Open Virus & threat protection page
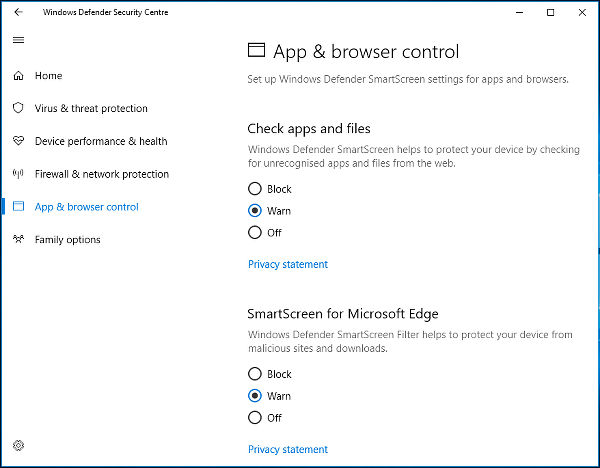This screenshot has height=468, width=600. pos(91,108)
